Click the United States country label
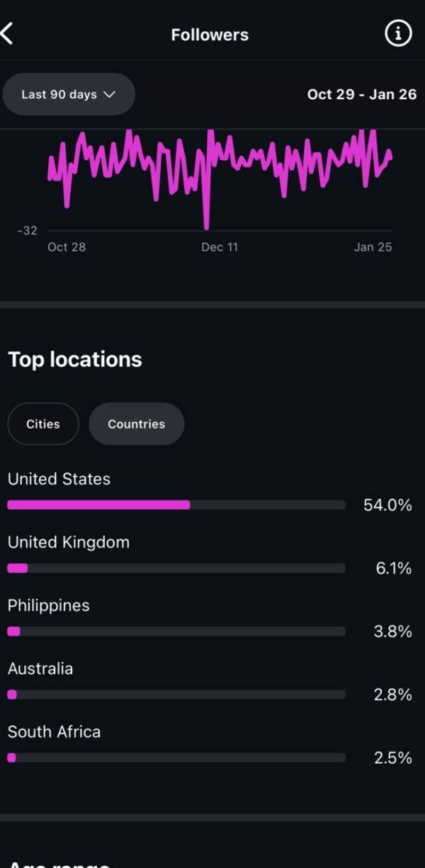 59,479
